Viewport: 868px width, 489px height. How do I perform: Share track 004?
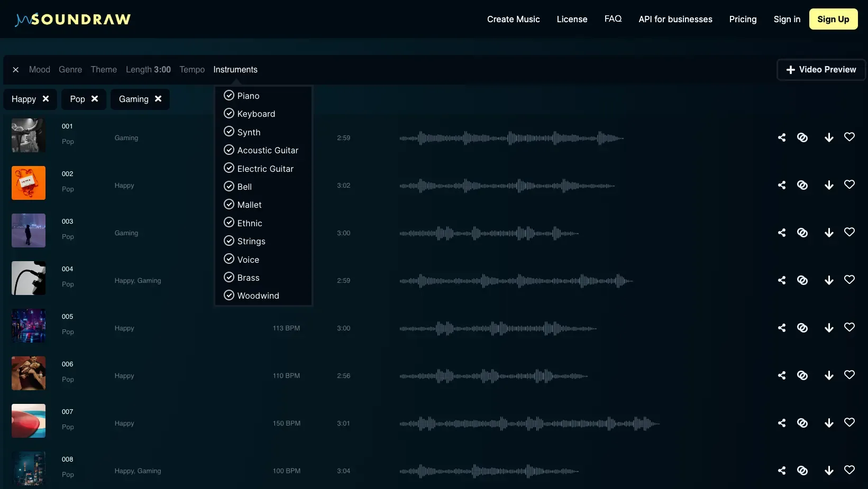click(782, 280)
